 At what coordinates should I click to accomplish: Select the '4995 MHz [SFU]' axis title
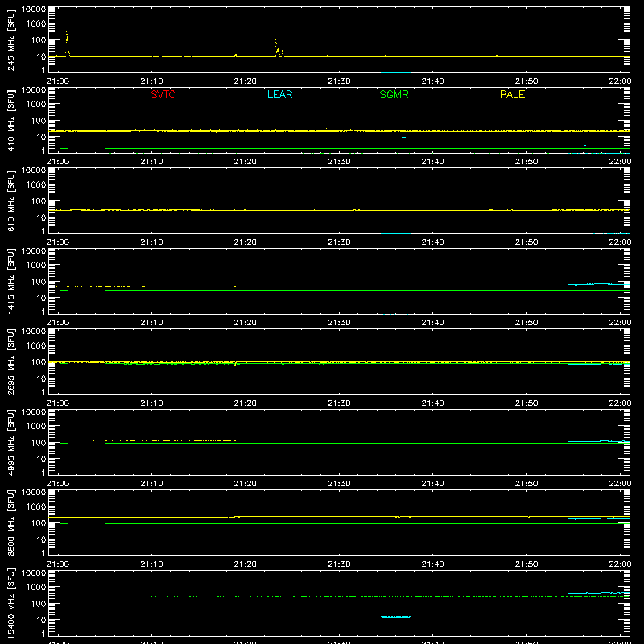point(10,442)
